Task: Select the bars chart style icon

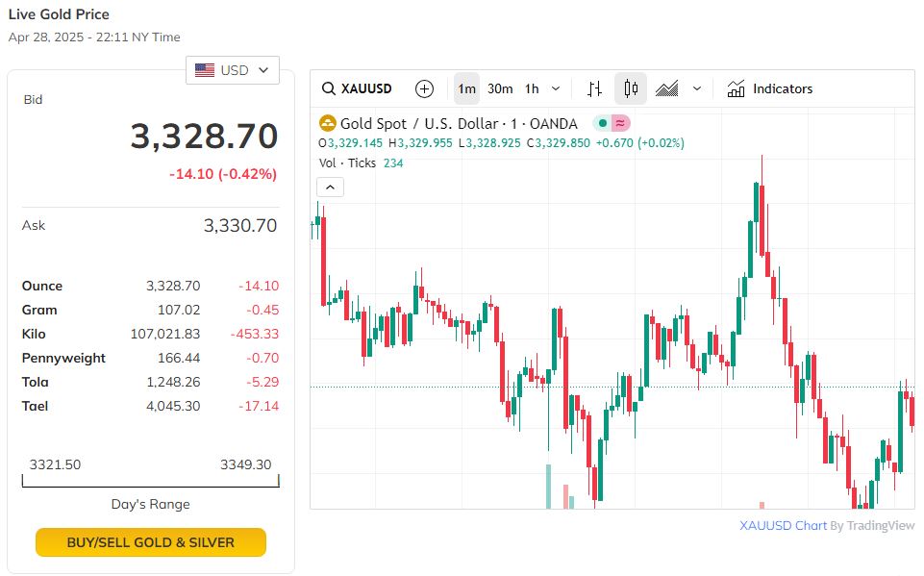Action: 595,88
